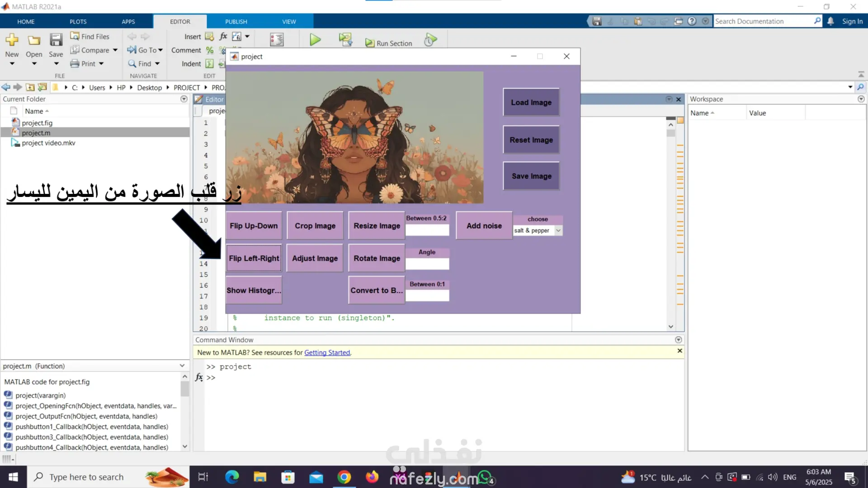Click the Adjust Image button
Image resolution: width=868 pixels, height=488 pixels.
click(x=315, y=258)
